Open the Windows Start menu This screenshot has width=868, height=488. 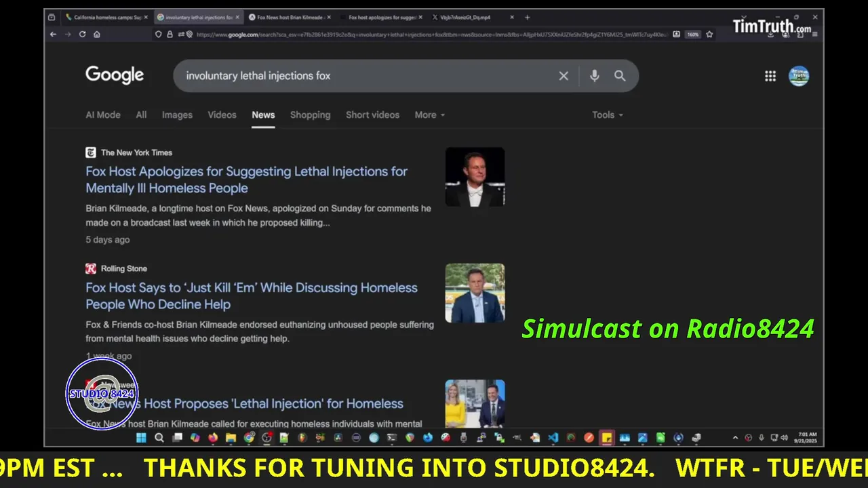click(x=141, y=438)
